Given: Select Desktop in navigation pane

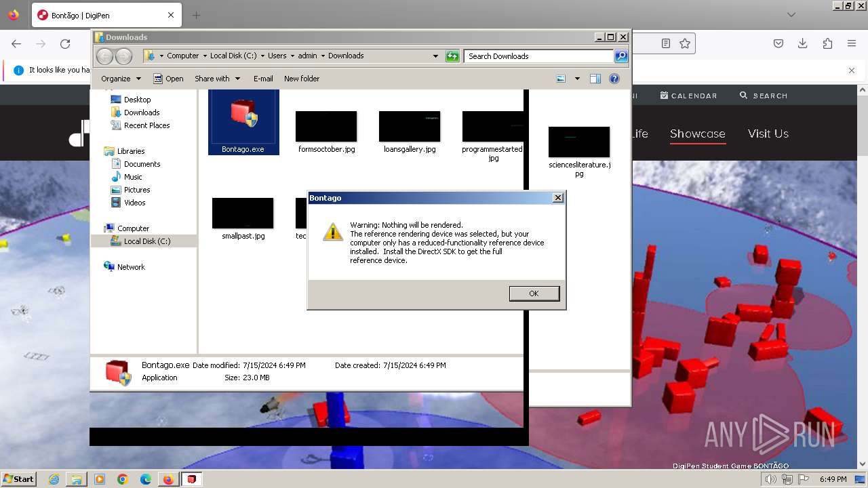Looking at the screenshot, I should point(137,100).
